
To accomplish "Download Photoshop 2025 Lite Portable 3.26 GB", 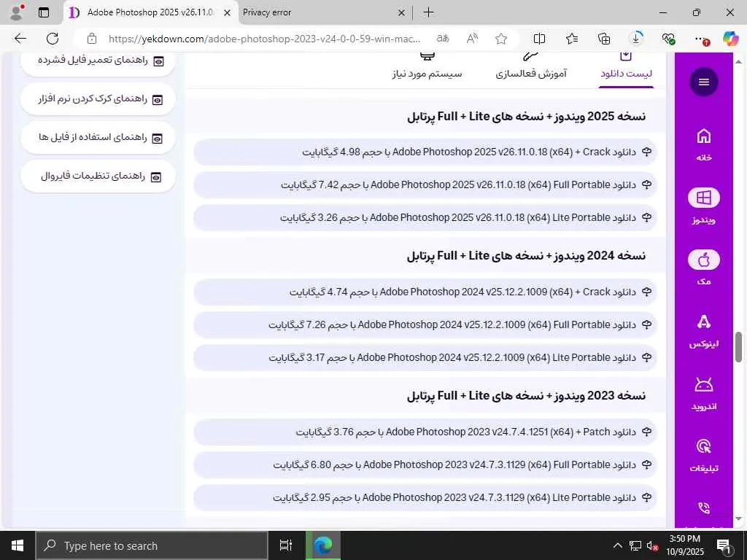I will (425, 217).
